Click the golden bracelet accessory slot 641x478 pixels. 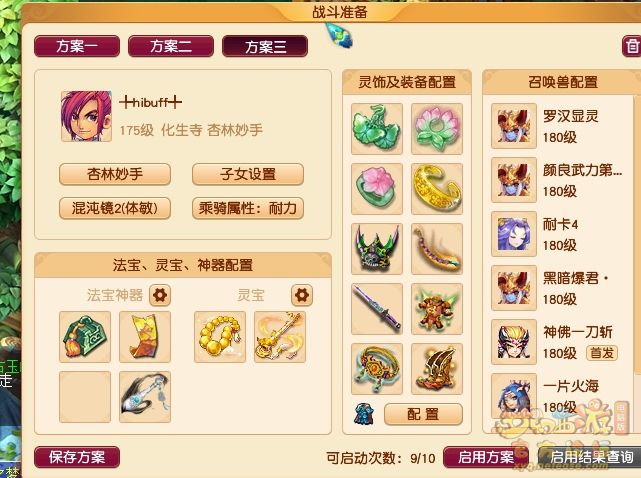coord(437,189)
